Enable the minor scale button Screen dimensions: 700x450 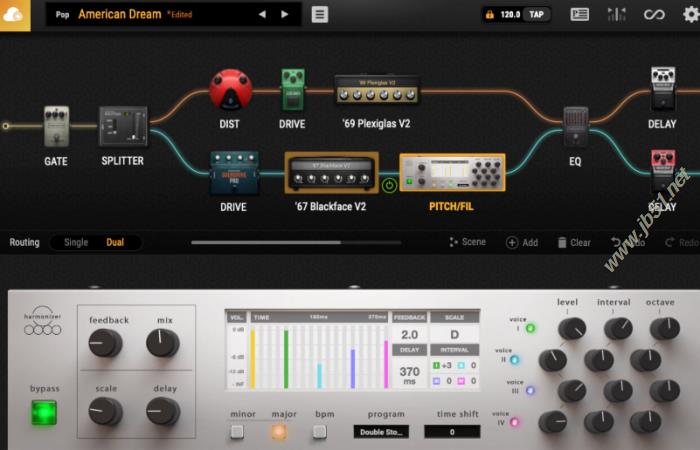coord(237,432)
